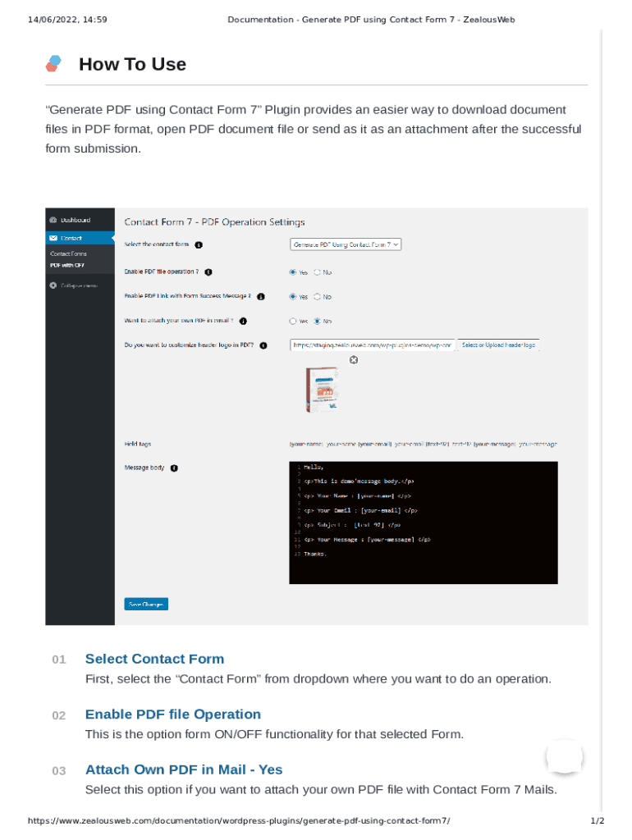This screenshot has width=632, height=840.
Task: Select No for PDF Link with Form Success Message
Action: pos(317,297)
